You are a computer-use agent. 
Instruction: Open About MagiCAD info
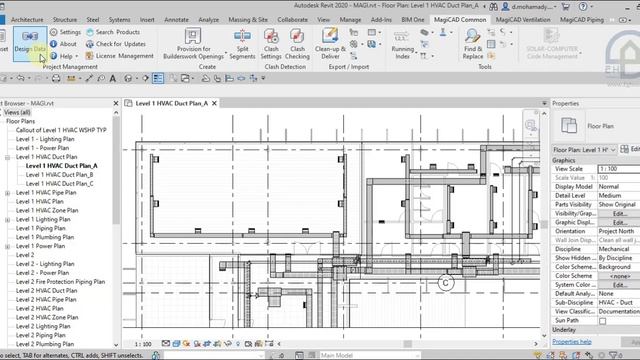(63, 44)
